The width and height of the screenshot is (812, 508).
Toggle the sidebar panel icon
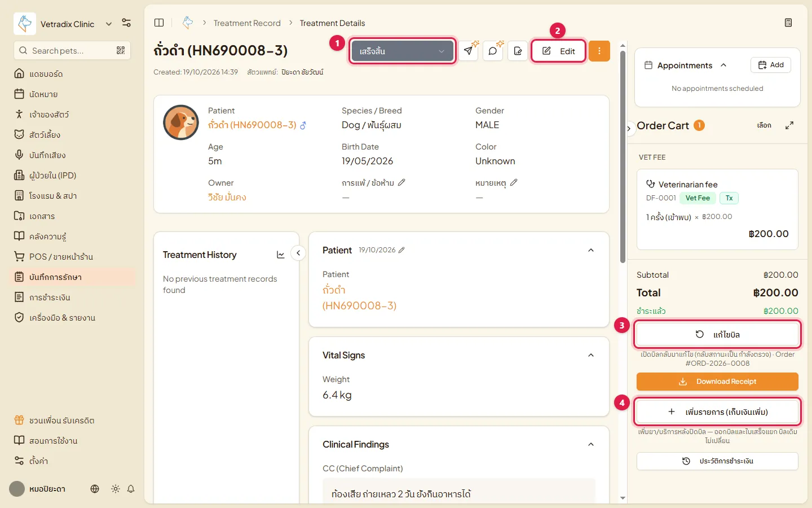[159, 23]
